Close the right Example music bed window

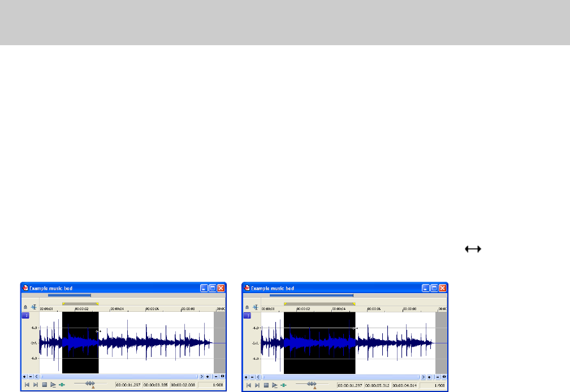(442, 288)
